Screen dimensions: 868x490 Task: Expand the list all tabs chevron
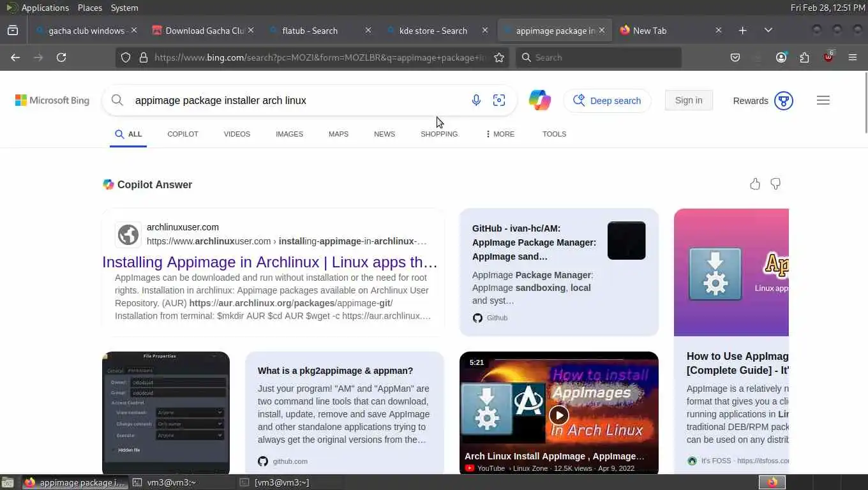(x=768, y=30)
